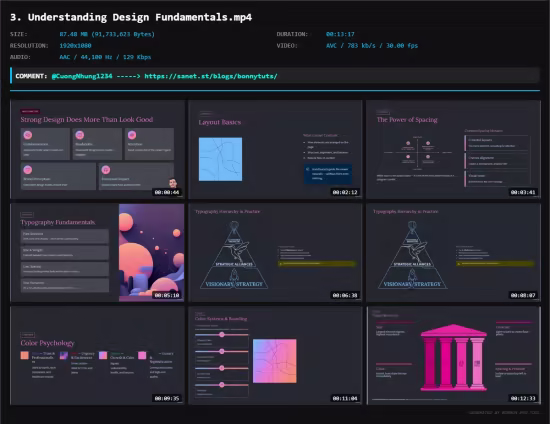Open the 'Color Psychology' thumbnail

[98, 356]
